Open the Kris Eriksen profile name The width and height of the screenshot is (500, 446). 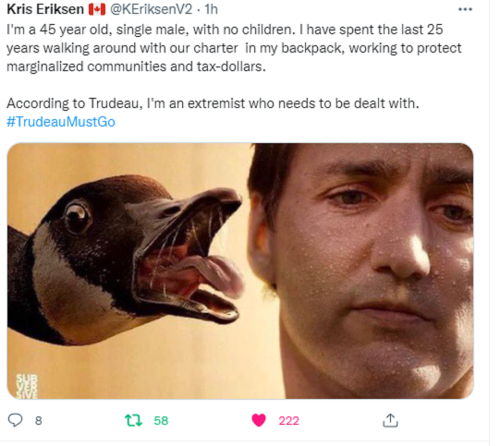coord(45,9)
